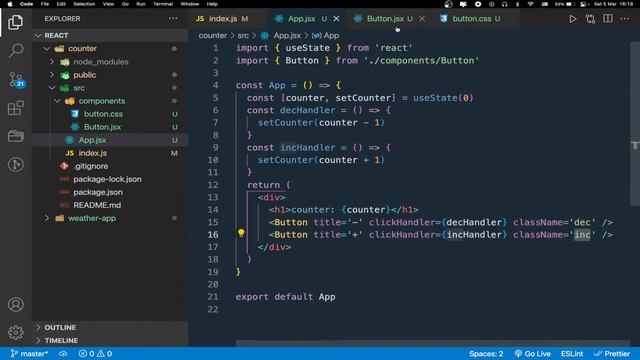Open the Search view in activity bar
This screenshot has height=360, width=640.
point(16,51)
